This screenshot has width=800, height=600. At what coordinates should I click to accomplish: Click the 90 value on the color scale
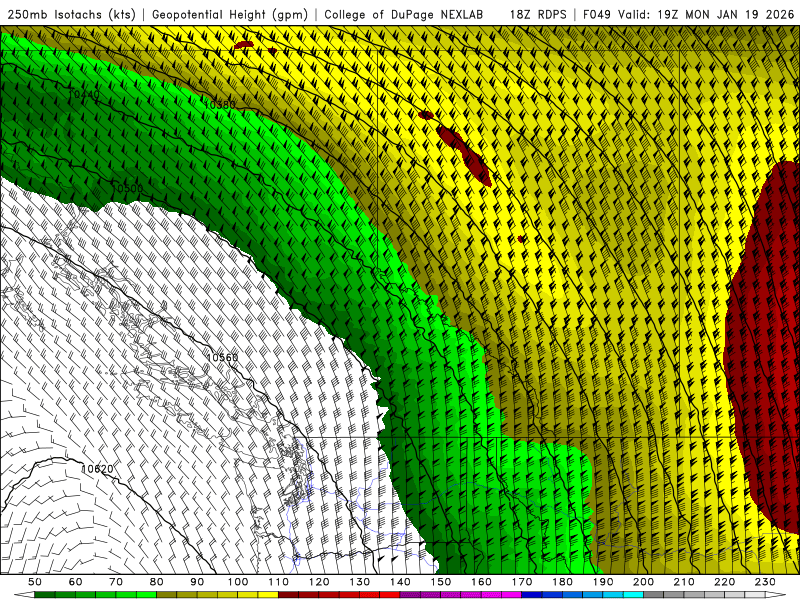pyautogui.click(x=197, y=582)
